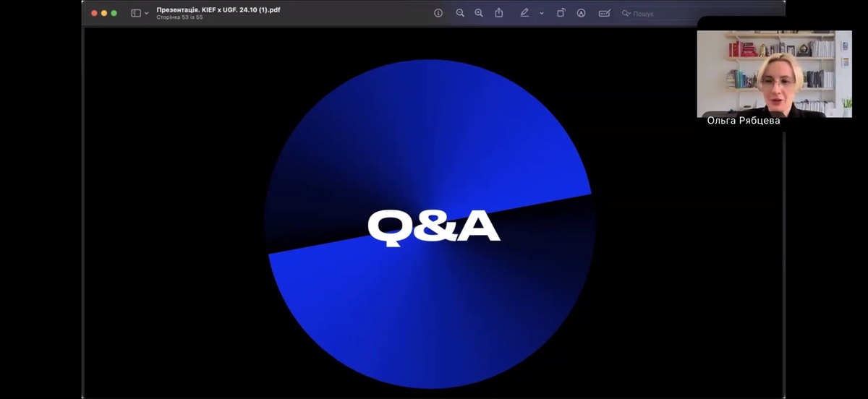Zoom out of the PDF page
Screen dimensions: 868x399
(x=460, y=13)
